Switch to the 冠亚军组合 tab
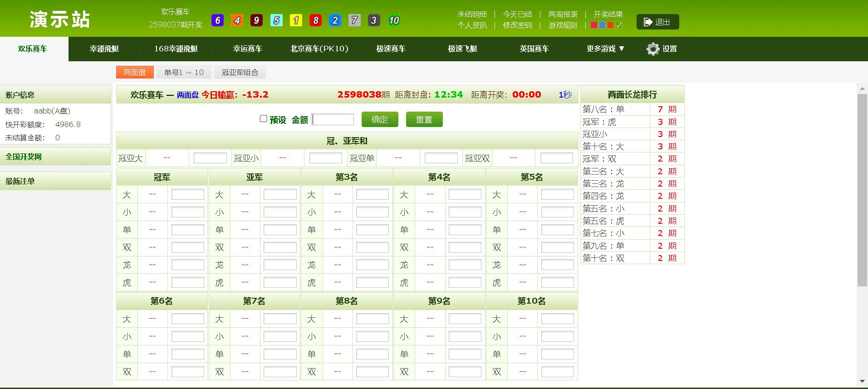Image resolution: width=868 pixels, height=389 pixels. click(x=240, y=72)
